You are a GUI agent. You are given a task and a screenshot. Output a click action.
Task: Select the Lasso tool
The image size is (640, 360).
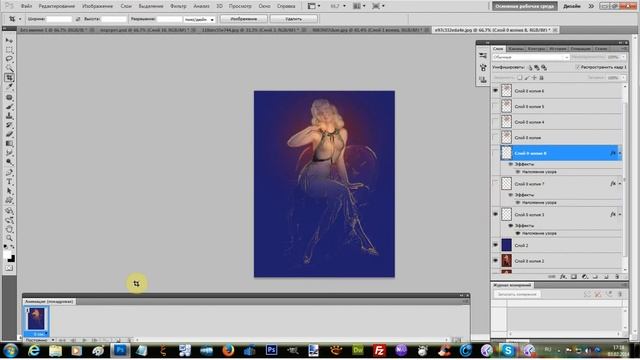point(9,59)
